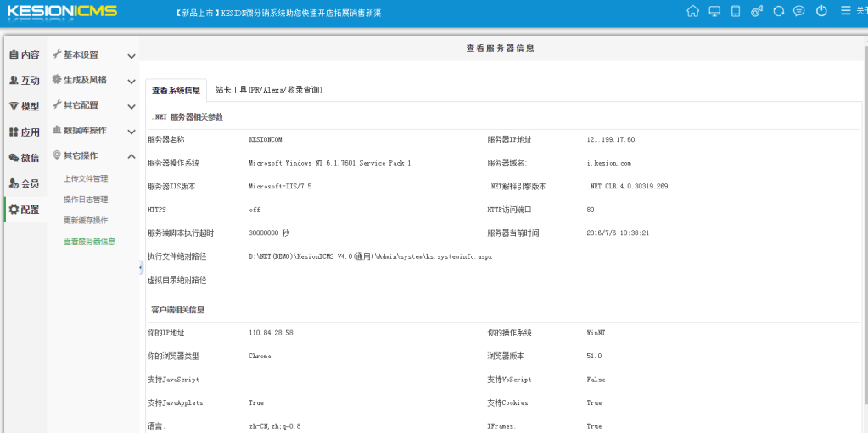Switch to 站长工具(PR/Alexa/收录查询) tab
This screenshot has height=433, width=868.
[268, 90]
